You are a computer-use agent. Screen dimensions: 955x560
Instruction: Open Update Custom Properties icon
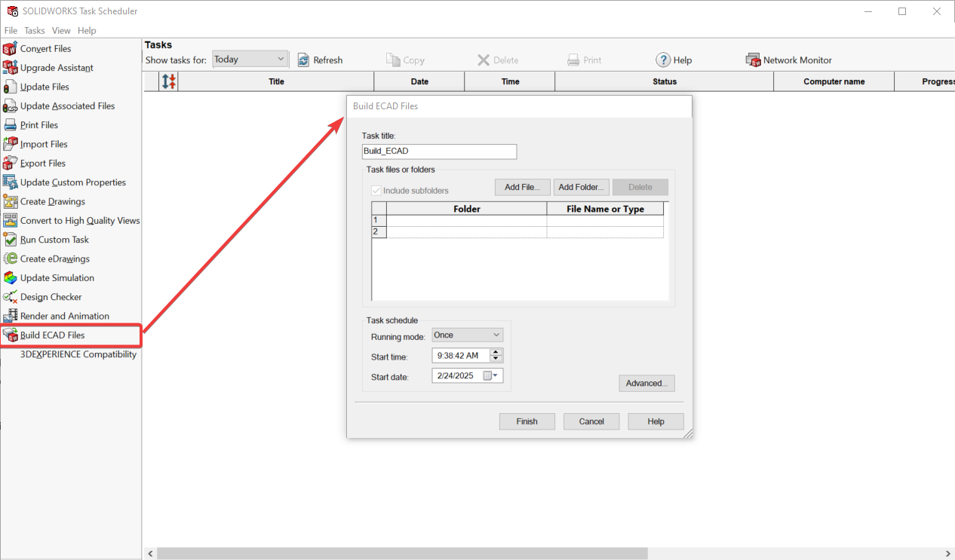click(10, 182)
